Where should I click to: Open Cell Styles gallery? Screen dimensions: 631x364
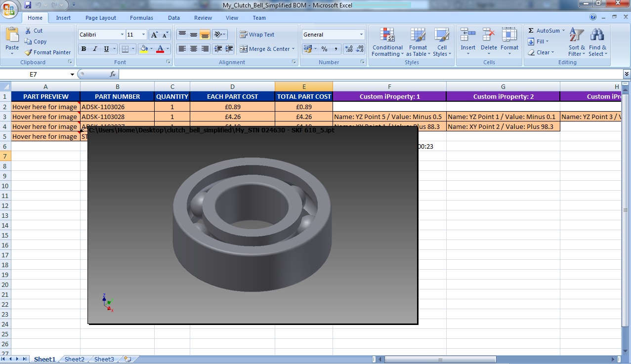click(441, 42)
